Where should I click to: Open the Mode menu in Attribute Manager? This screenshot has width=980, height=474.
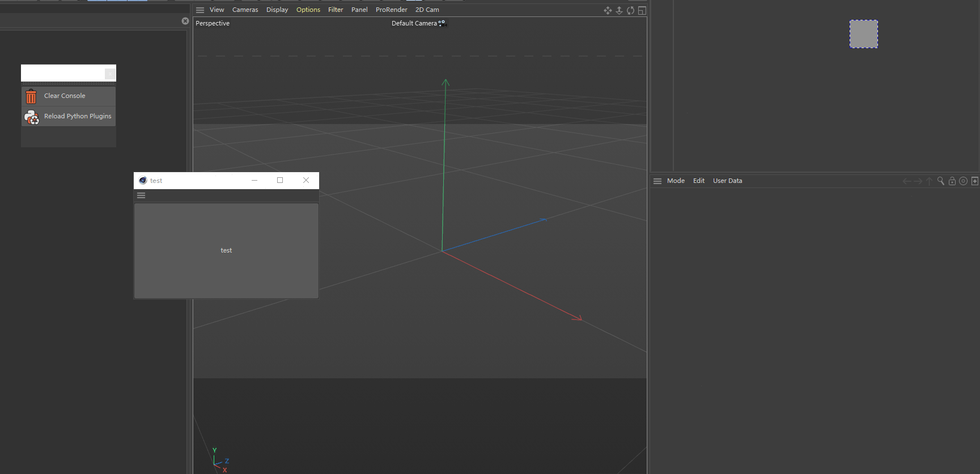[676, 181]
